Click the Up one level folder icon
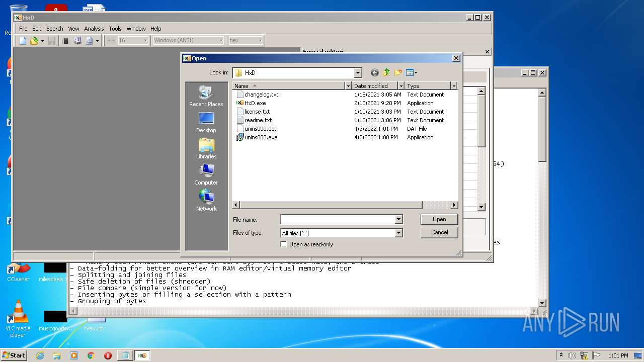Viewport: 644px width, 362px height. 386,73
